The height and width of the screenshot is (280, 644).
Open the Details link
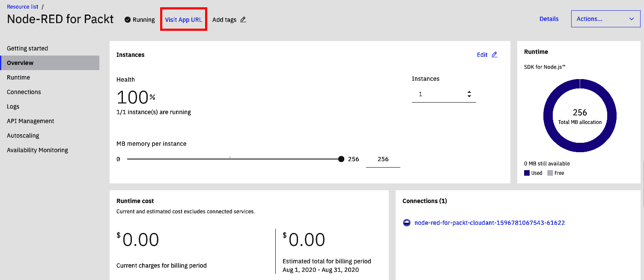coord(549,19)
